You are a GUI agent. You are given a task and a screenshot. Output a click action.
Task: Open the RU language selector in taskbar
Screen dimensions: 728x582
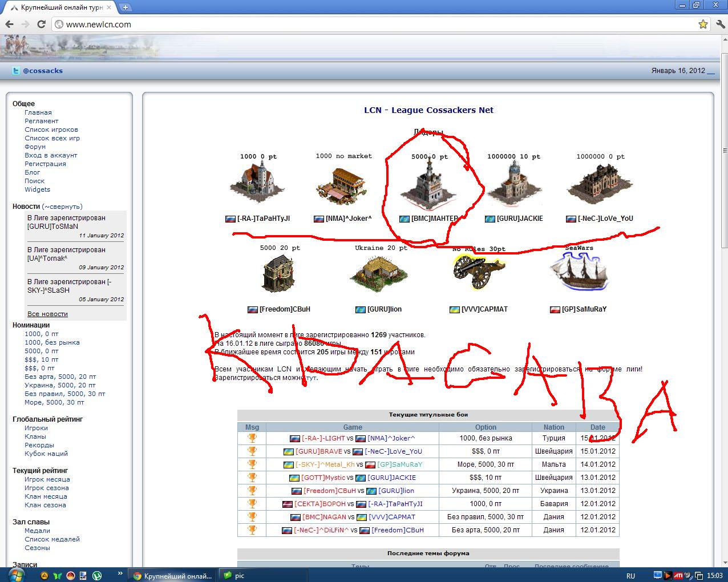pyautogui.click(x=630, y=576)
